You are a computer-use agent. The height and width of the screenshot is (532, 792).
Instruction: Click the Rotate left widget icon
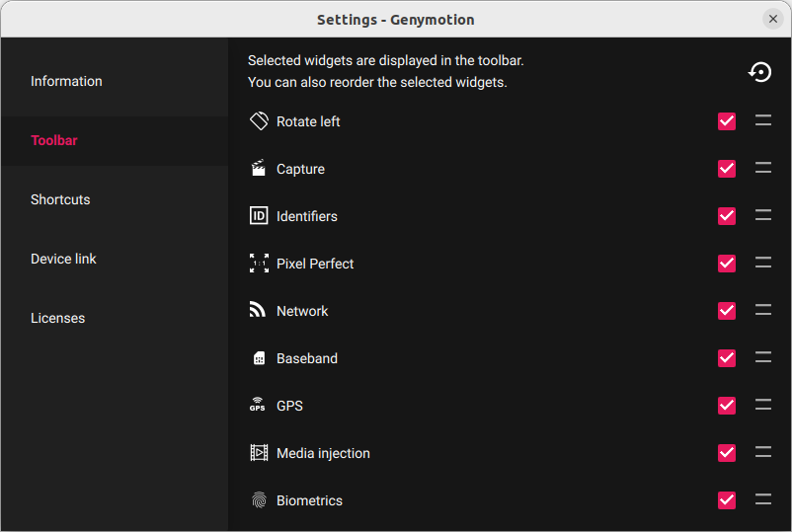pos(259,121)
